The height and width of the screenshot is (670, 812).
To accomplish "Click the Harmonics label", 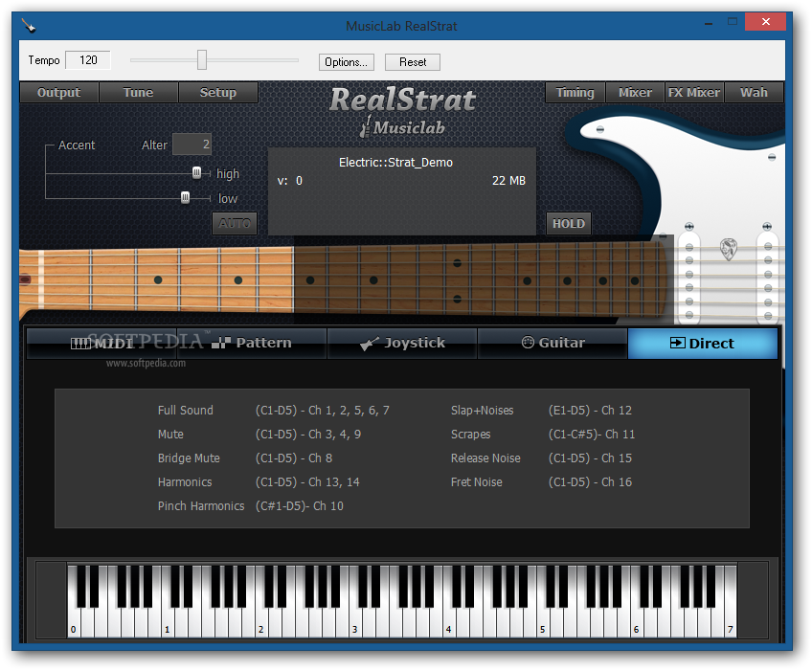I will [x=185, y=482].
